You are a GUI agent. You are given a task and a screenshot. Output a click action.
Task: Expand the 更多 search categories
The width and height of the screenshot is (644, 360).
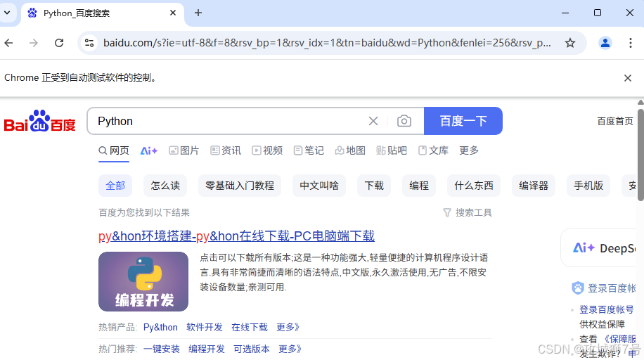[469, 150]
